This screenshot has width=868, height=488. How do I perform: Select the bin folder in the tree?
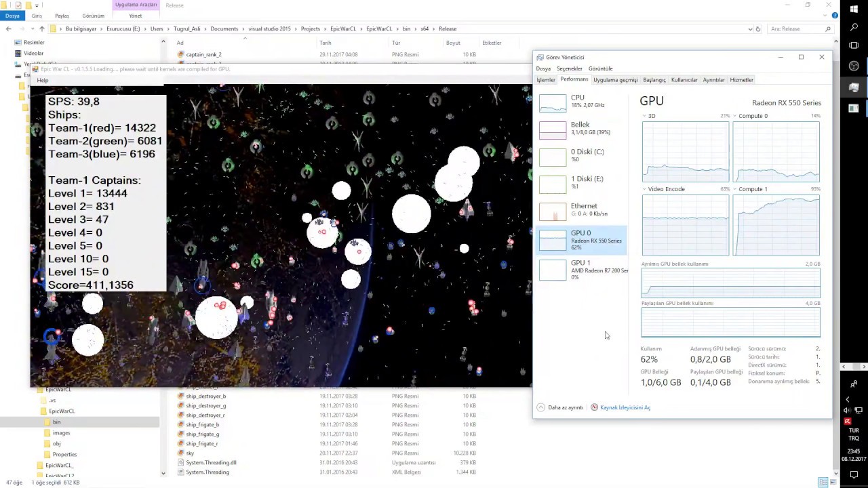pyautogui.click(x=56, y=422)
